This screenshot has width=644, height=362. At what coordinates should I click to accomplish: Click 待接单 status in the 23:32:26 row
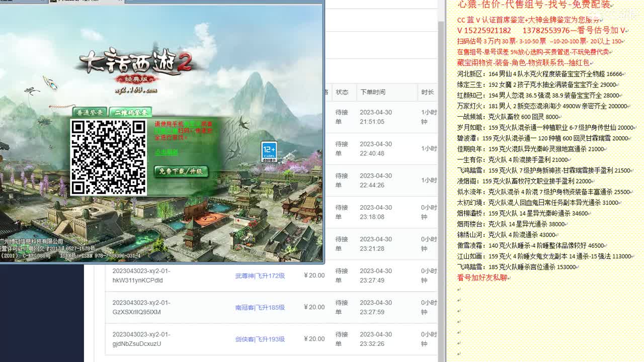(342, 338)
